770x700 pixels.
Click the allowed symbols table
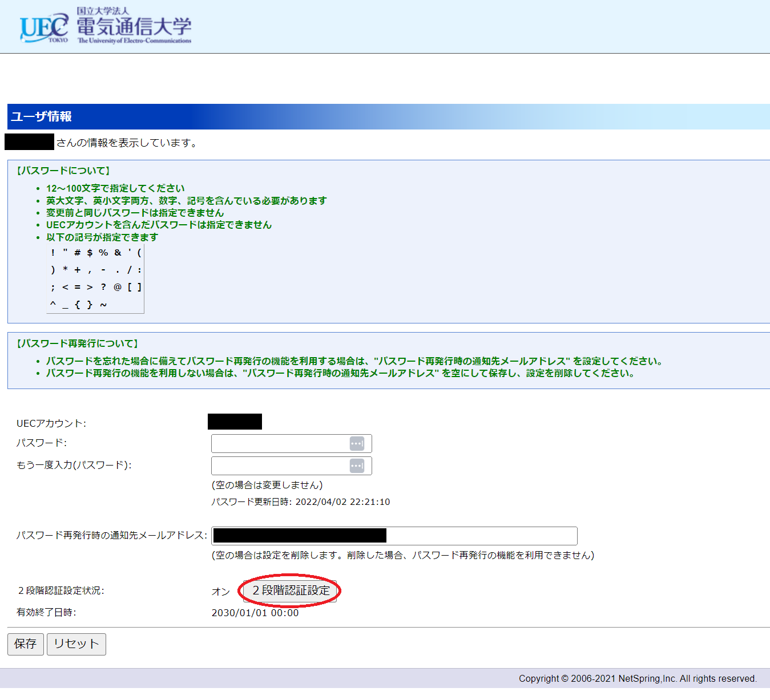pos(95,279)
